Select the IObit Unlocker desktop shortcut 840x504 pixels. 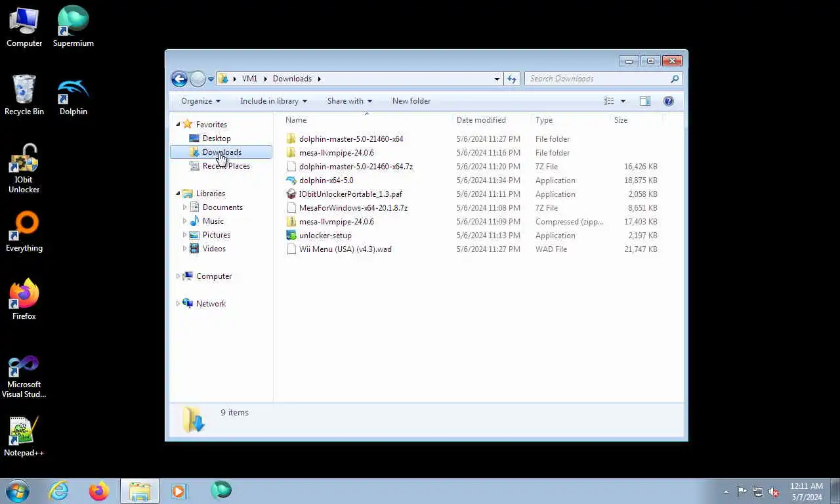pyautogui.click(x=24, y=169)
